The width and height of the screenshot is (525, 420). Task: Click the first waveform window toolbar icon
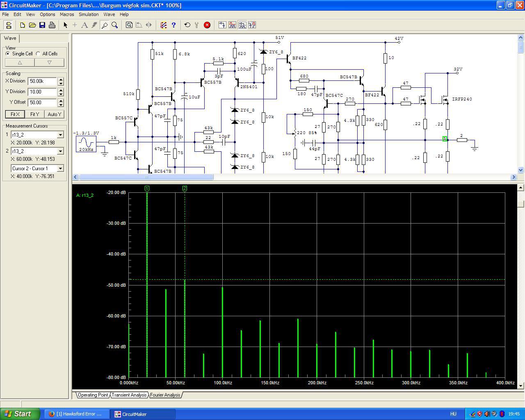(x=233, y=25)
